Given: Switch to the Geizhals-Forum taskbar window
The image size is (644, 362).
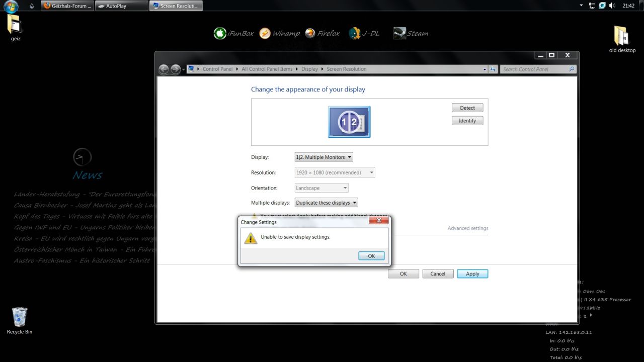Looking at the screenshot, I should point(67,6).
